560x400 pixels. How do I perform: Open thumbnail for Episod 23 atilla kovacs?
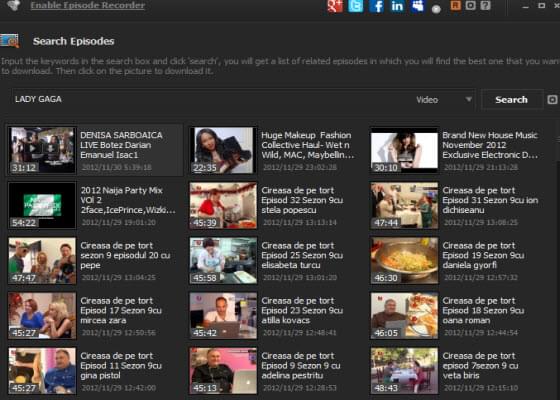click(223, 316)
